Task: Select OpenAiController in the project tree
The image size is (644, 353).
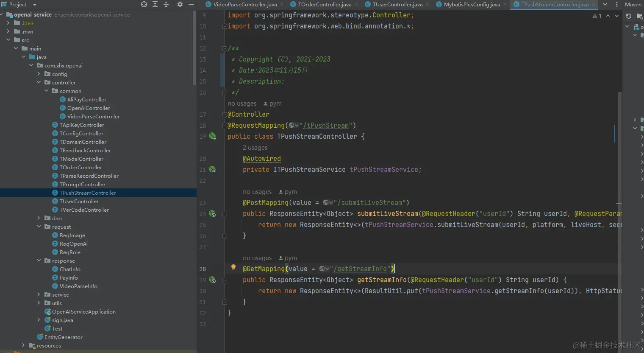Action: coord(89,108)
